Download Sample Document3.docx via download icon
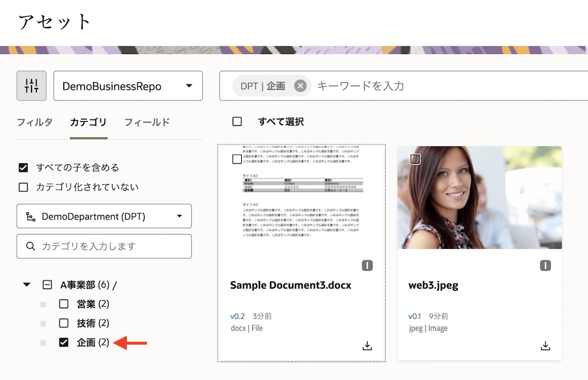Image resolution: width=588 pixels, height=380 pixels. coord(367,346)
